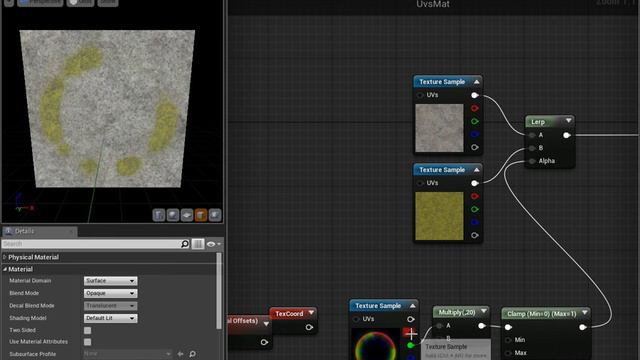This screenshot has width=640, height=360.
Task: Click the Lerp node output pin
Action: coord(567,135)
